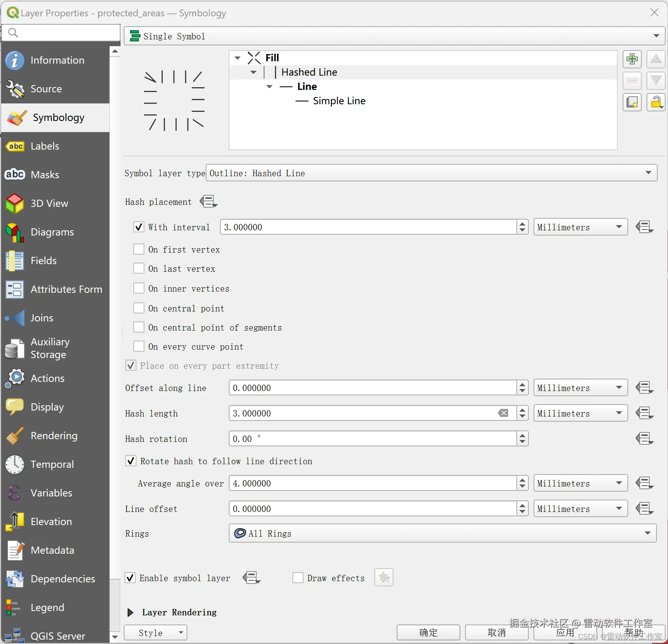
Task: Lock the symbol layer color
Action: [x=656, y=102]
